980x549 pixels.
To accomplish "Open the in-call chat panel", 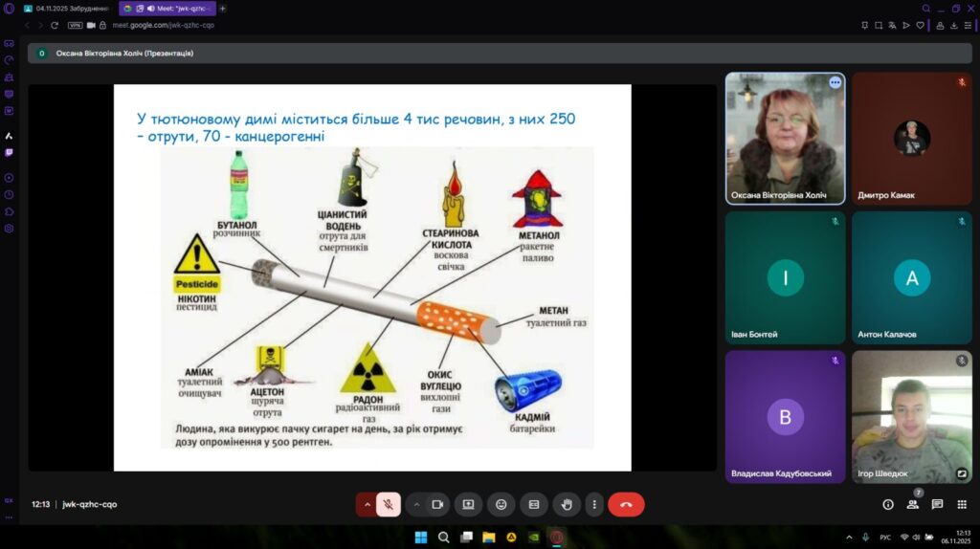I will [937, 504].
